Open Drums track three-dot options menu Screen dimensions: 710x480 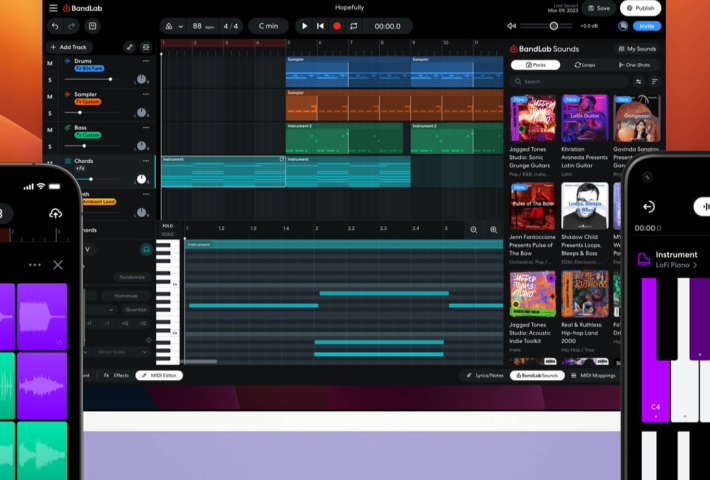tap(146, 62)
